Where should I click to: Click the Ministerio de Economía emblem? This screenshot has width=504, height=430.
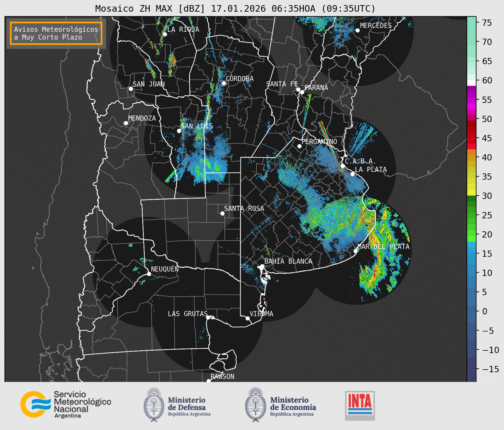click(255, 405)
